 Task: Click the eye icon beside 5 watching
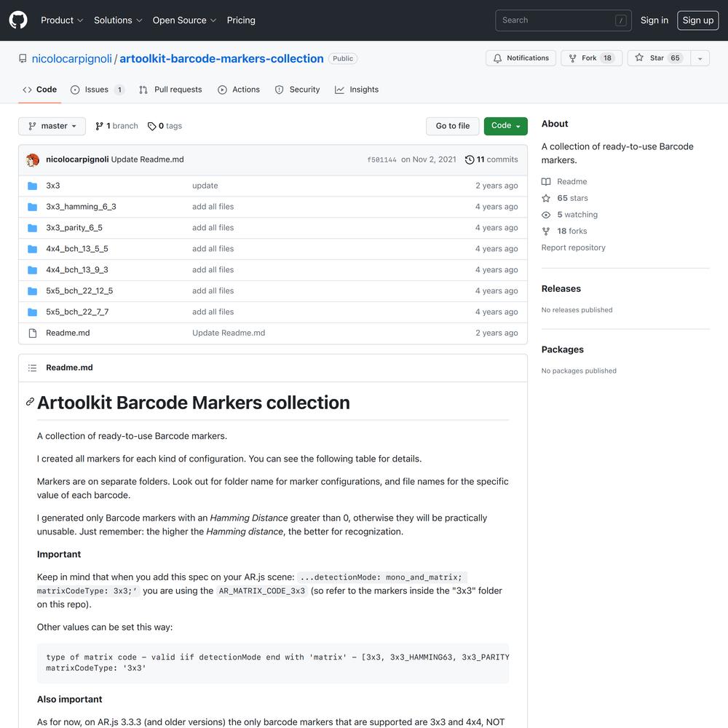click(546, 215)
